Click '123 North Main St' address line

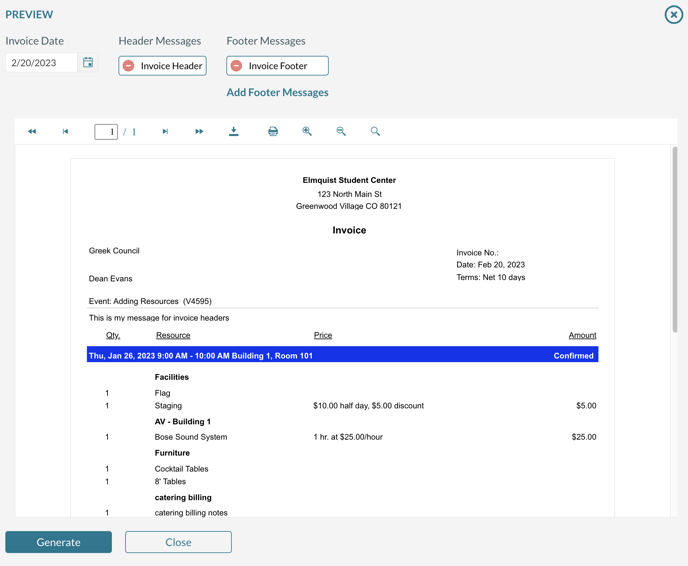click(x=350, y=194)
